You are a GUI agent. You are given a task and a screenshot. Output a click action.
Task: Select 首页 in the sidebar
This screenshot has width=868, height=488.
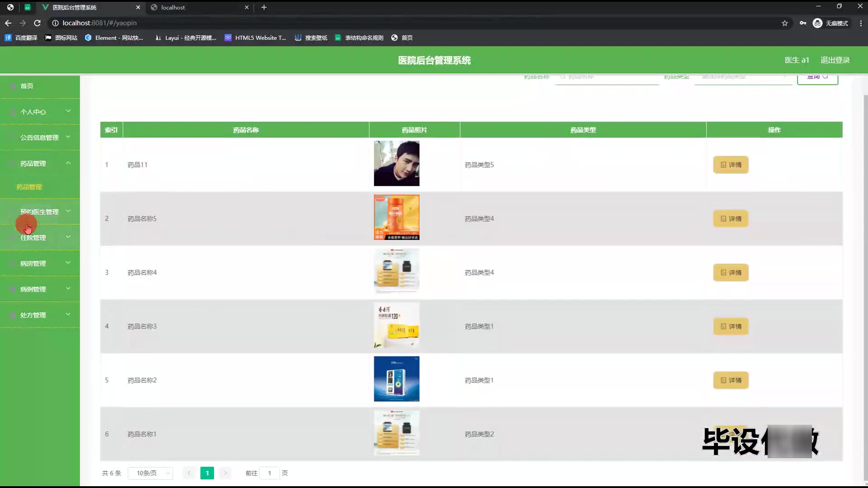pyautogui.click(x=27, y=86)
